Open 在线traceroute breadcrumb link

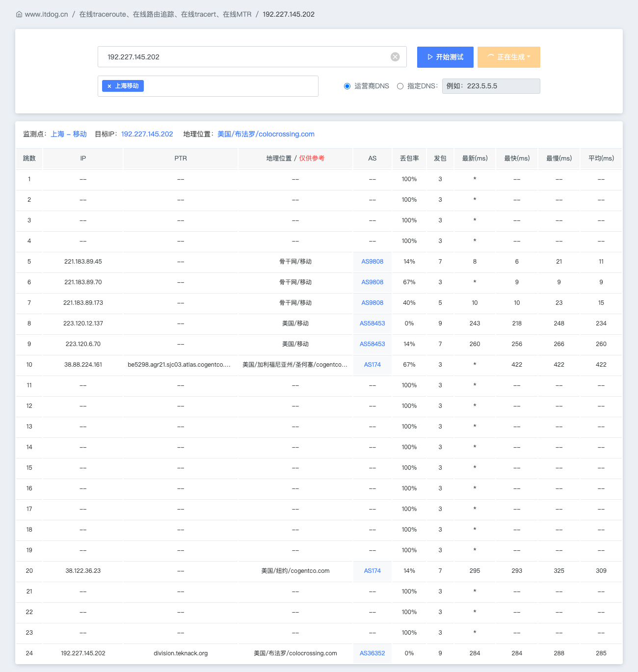[x=165, y=14]
